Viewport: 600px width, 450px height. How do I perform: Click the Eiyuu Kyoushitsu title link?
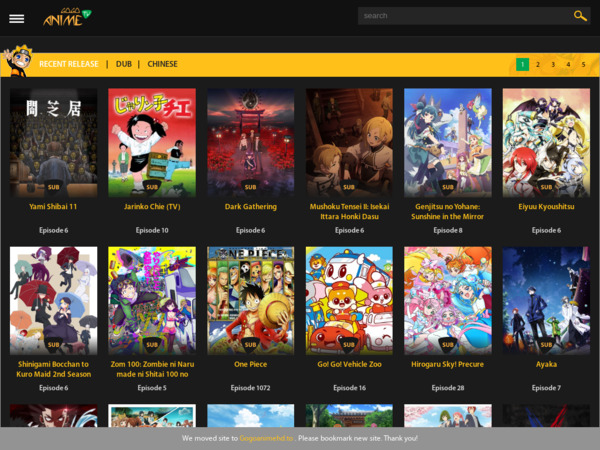tap(546, 207)
